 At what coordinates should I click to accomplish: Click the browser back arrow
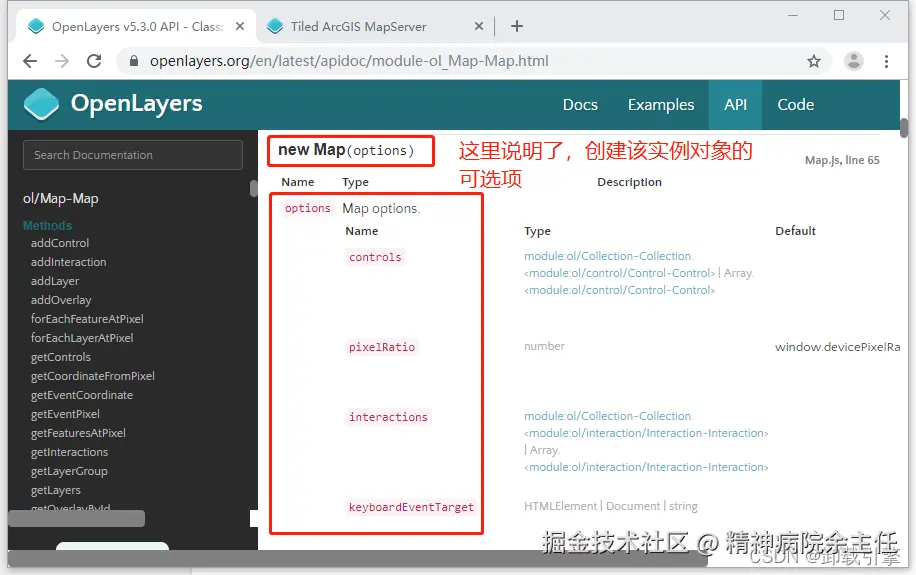(30, 61)
